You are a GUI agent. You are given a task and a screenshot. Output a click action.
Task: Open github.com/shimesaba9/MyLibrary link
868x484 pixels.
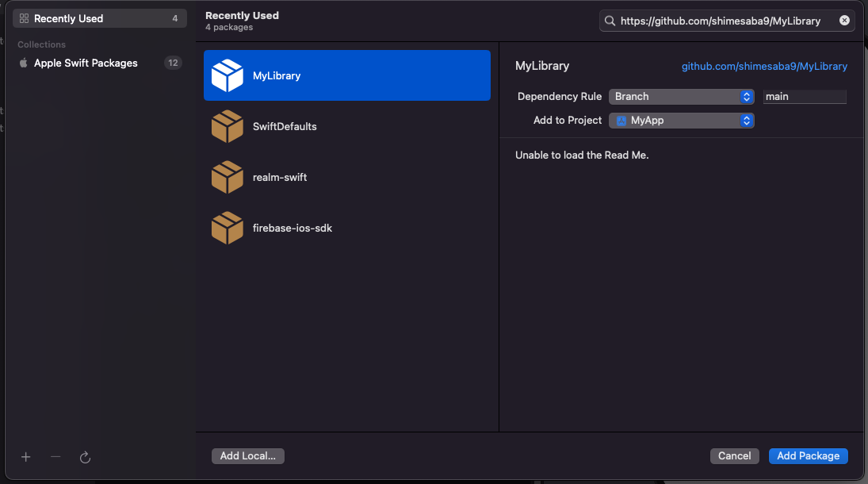click(764, 66)
